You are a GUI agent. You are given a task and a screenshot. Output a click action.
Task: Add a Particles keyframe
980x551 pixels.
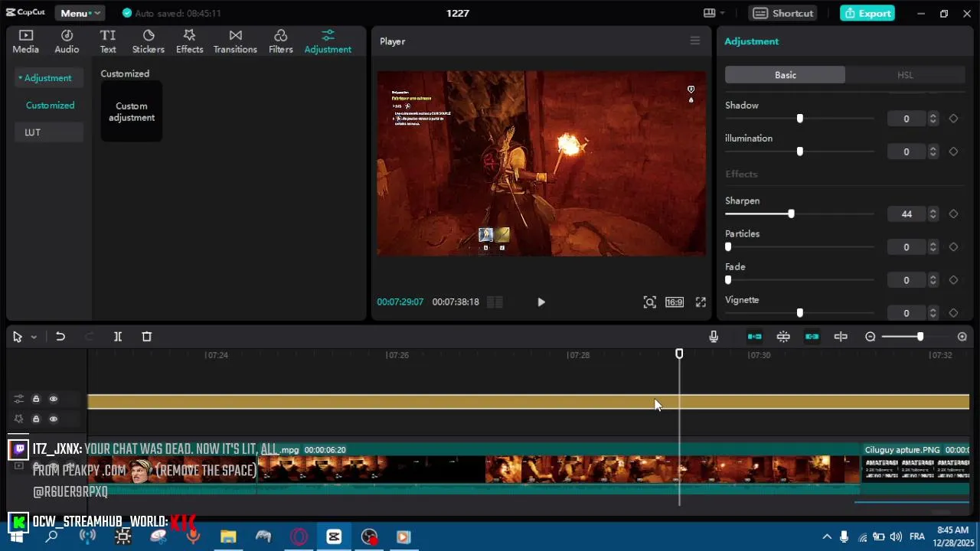pos(953,247)
